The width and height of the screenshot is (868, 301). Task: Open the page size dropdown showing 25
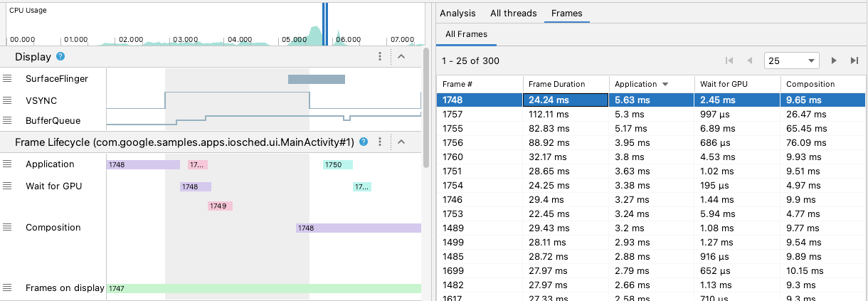(x=791, y=61)
